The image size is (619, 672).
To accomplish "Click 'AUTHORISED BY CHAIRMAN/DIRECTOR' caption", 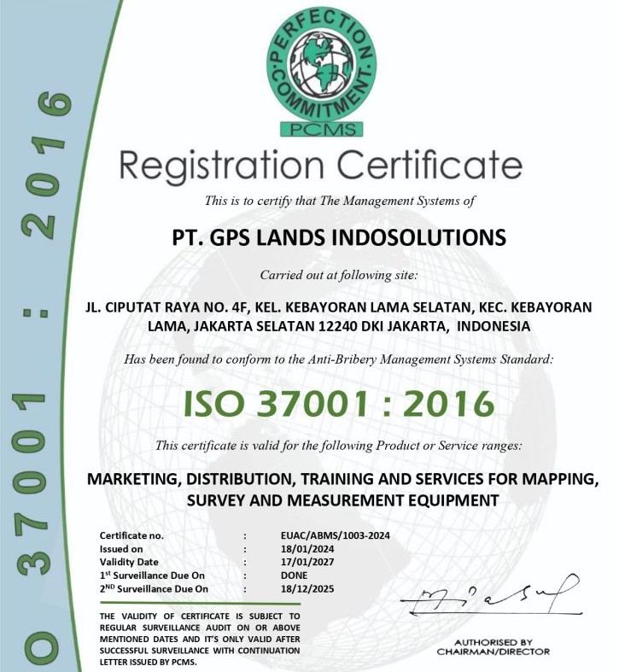I will point(493,647).
